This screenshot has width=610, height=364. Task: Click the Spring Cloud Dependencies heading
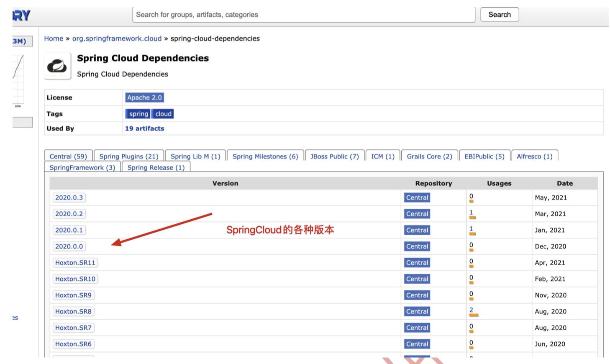[x=143, y=58]
